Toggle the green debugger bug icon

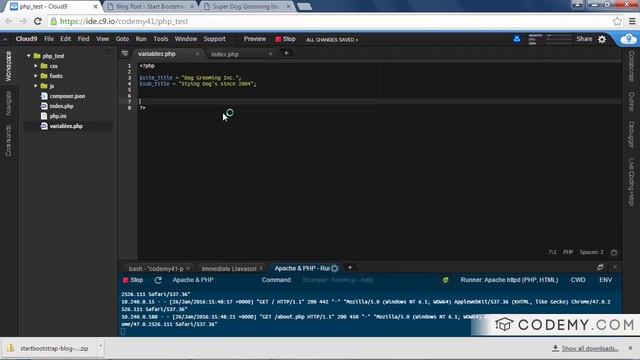tap(445, 280)
